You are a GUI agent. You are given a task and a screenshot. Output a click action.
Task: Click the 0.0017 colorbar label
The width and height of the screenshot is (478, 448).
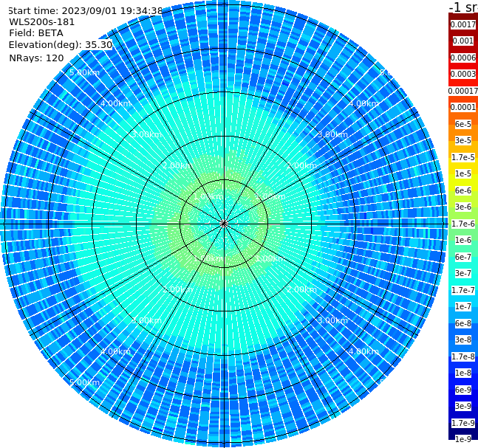463,24
